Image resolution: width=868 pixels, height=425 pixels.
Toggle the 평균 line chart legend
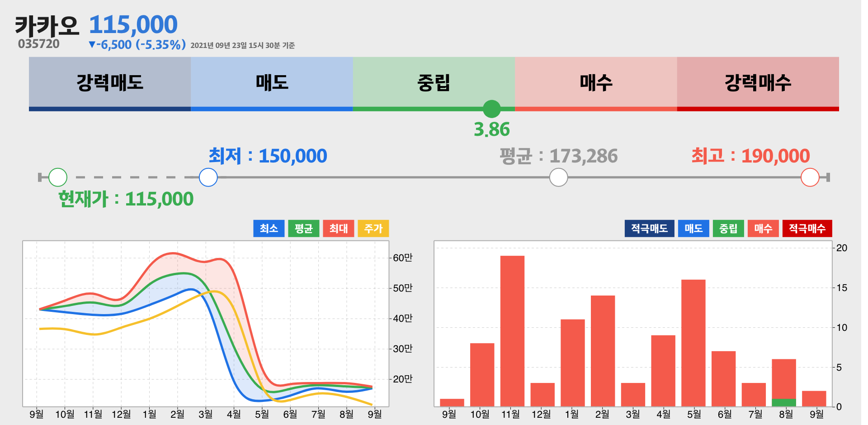(304, 229)
